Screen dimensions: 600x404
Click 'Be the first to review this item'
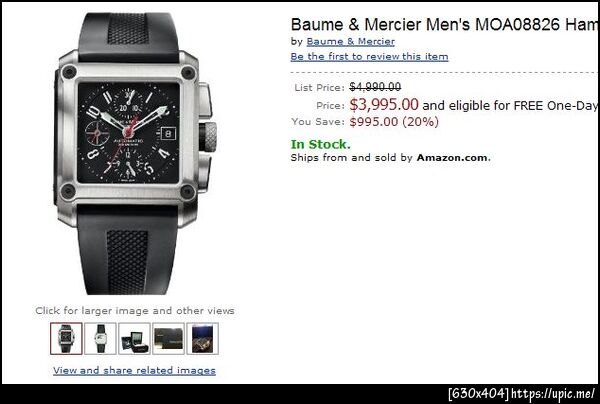click(369, 57)
